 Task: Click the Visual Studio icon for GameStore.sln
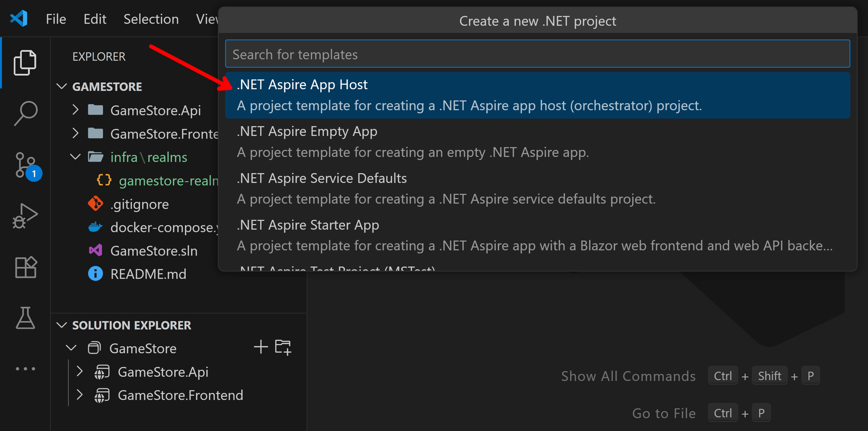[x=95, y=250]
